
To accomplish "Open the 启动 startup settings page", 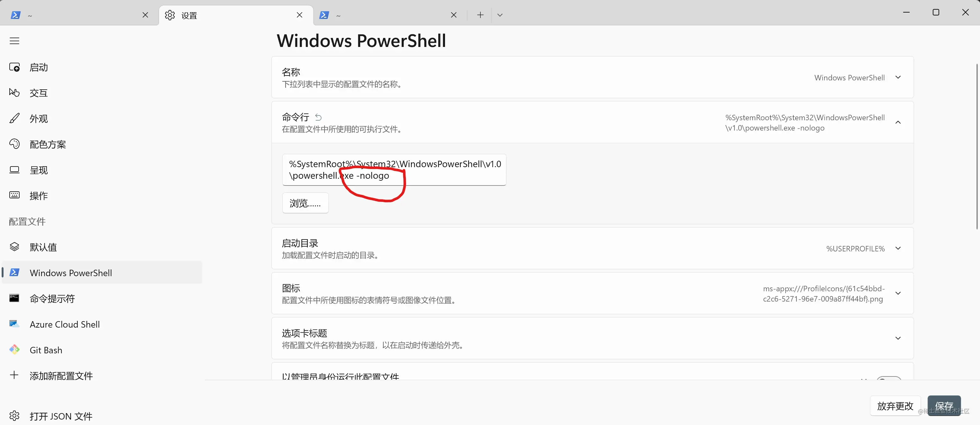I will [x=102, y=67].
